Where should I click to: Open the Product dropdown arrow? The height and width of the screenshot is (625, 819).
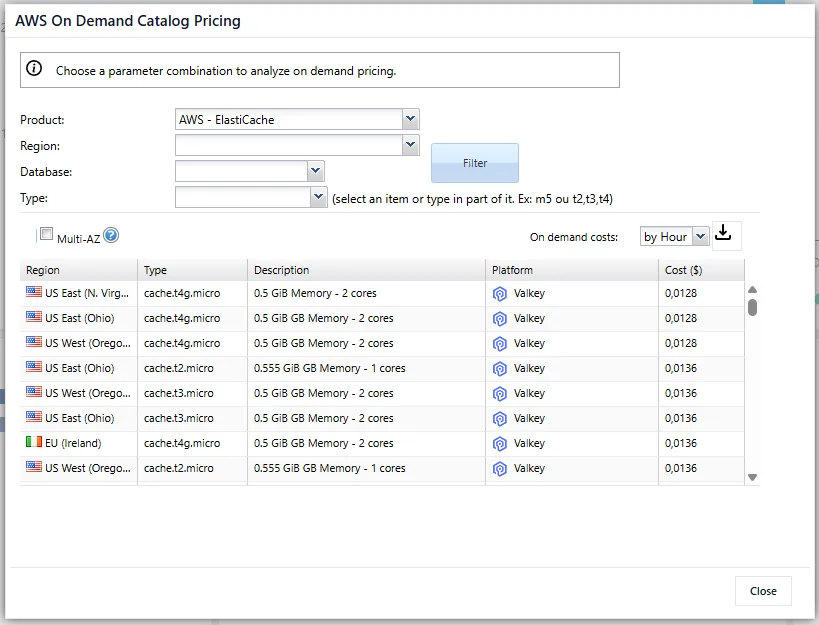[x=411, y=119]
